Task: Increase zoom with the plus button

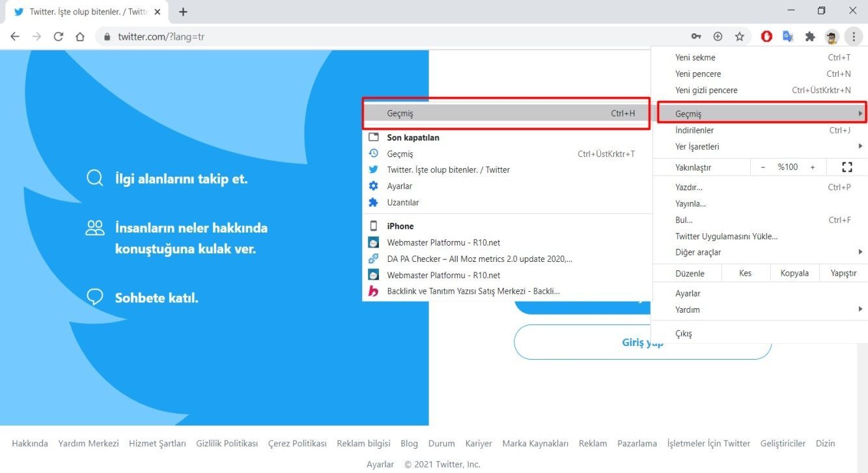Action: (813, 167)
